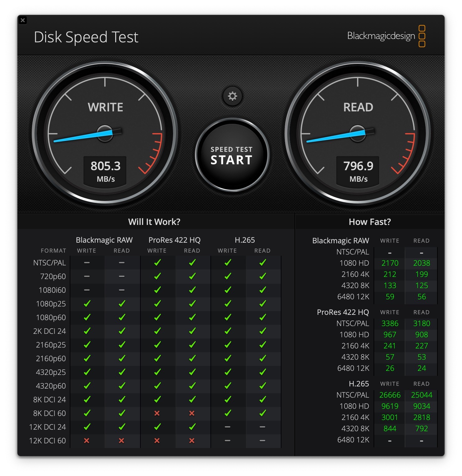Viewport: 462px width, 476px height.
Task: Click H.265 NTSC/PAL write value 26666
Action: tap(390, 395)
